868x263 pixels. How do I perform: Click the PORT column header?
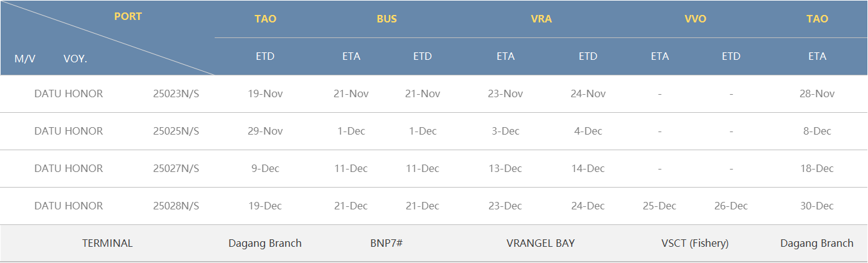[128, 17]
